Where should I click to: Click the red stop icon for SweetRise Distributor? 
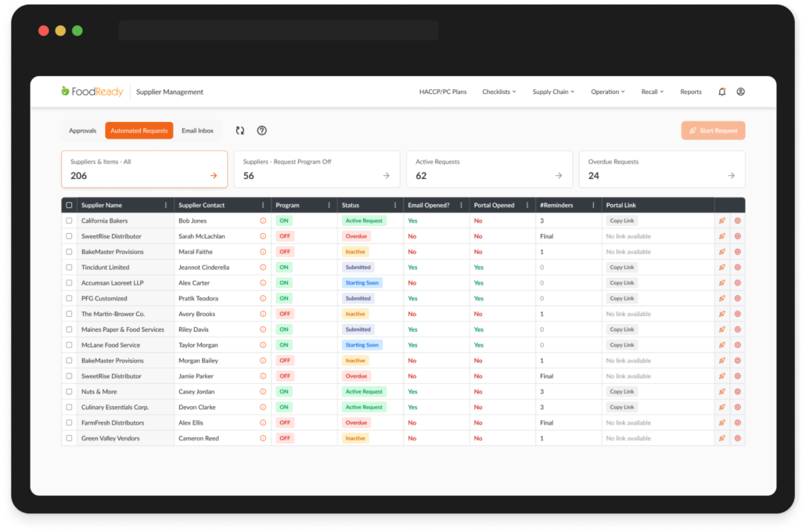736,236
